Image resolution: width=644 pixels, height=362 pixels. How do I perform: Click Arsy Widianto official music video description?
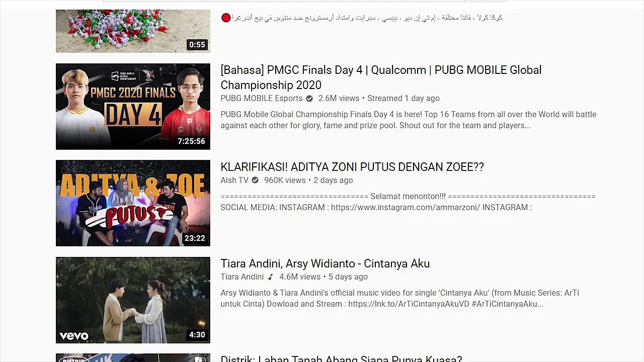(400, 298)
